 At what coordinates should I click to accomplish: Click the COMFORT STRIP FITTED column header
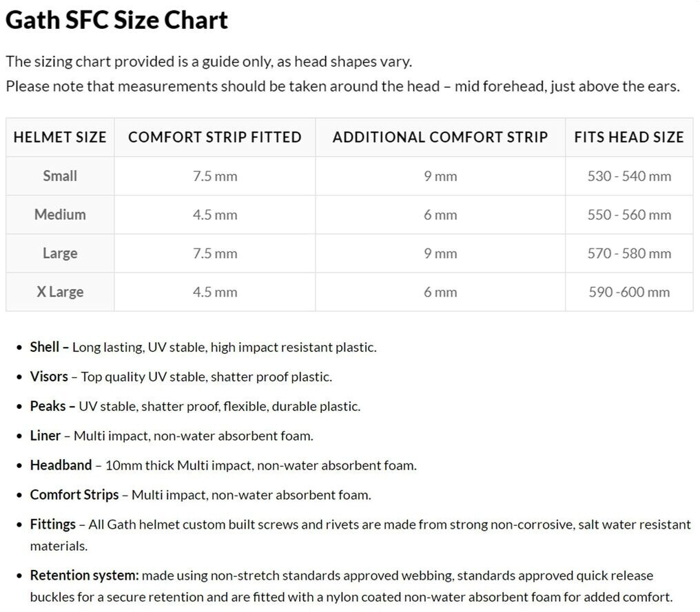(215, 137)
